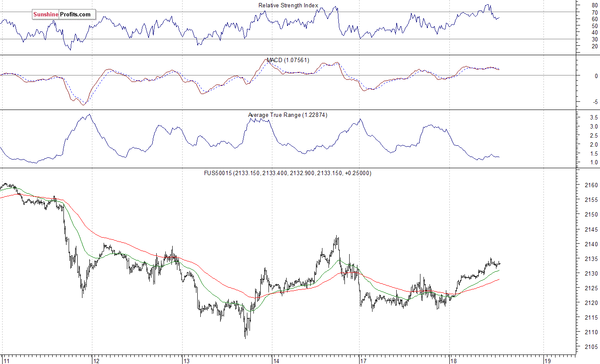This screenshot has width=600, height=364.
Task: Click the RSI axis value 60
Action: point(595,19)
